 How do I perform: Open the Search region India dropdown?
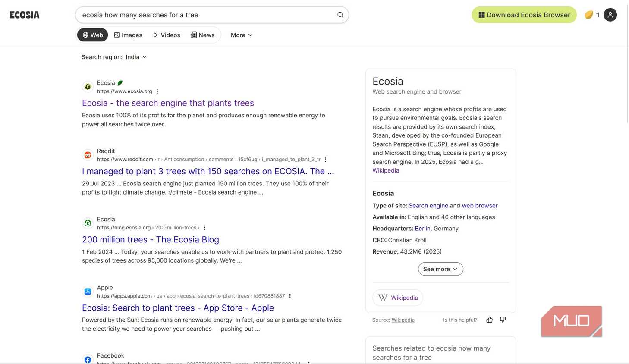click(136, 57)
